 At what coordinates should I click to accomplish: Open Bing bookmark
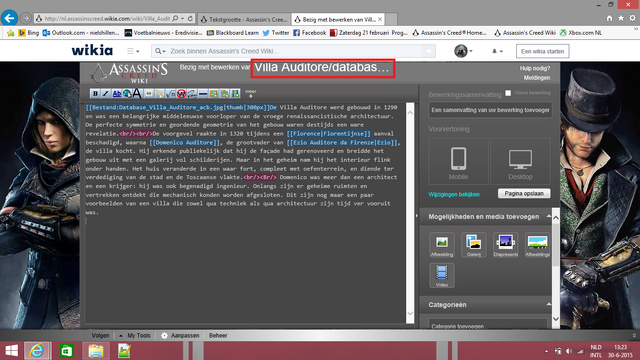pos(29,33)
